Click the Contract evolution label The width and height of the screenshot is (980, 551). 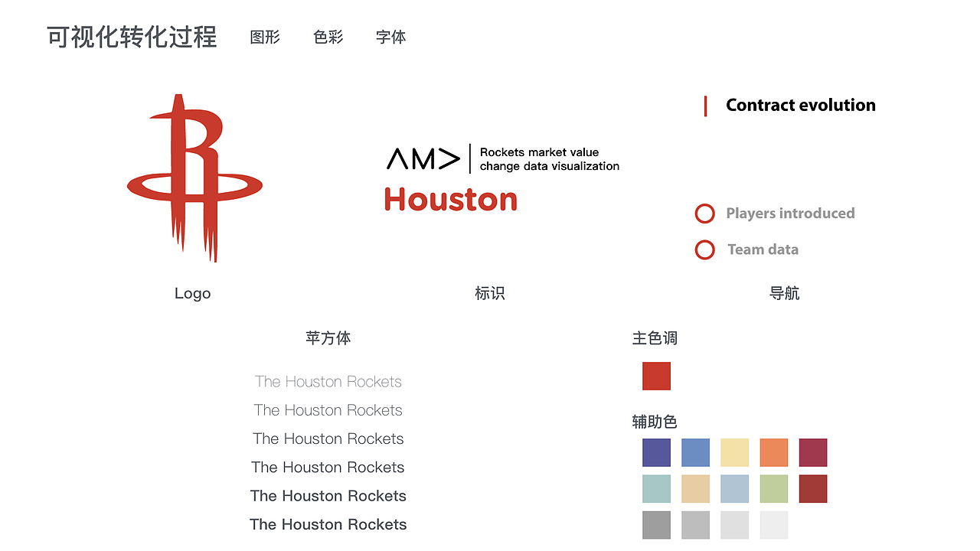coord(800,105)
